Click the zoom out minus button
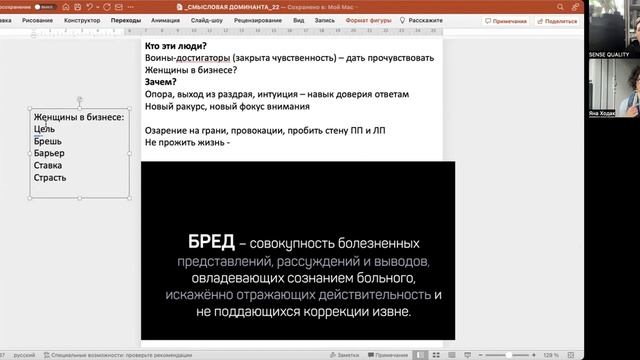The width and height of the screenshot is (640, 360). [481, 355]
